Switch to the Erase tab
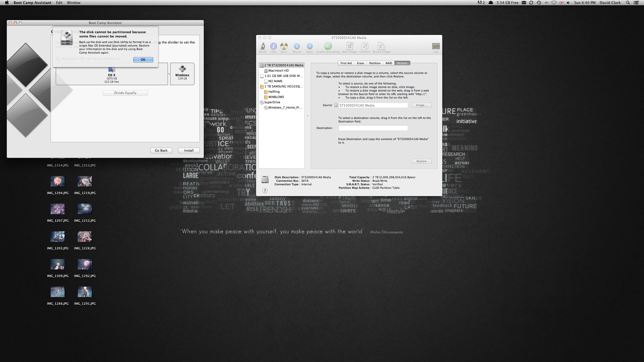Viewport: 644px width, 362px height. 360,63
